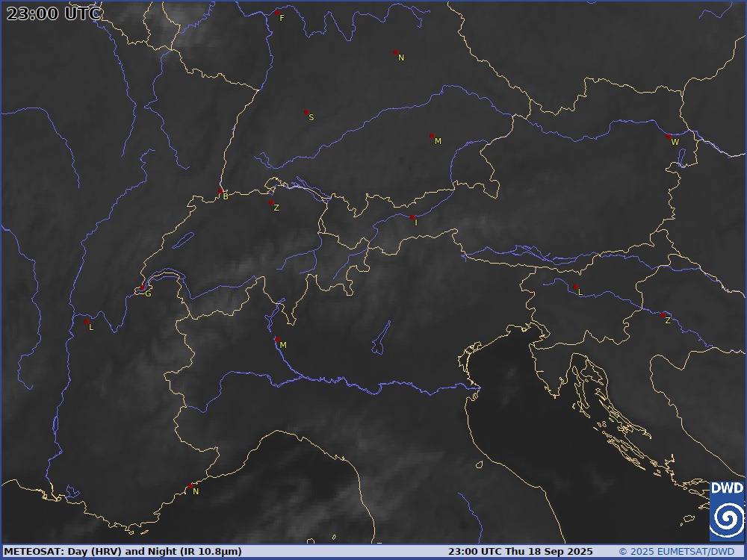This screenshot has width=747, height=560.
Task: Click the Zurich marker labeled Z in Switzerland
Action: coord(271,202)
